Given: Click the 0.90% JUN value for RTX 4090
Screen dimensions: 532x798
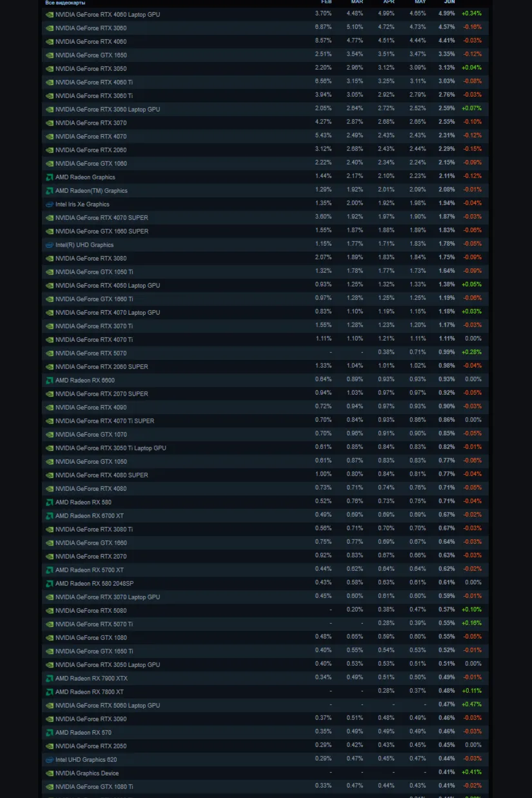Looking at the screenshot, I should (447, 406).
